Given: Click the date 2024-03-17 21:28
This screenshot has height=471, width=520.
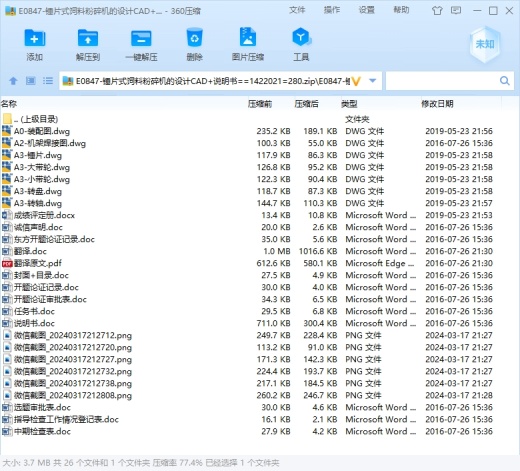Looking at the screenshot, I should tap(459, 395).
